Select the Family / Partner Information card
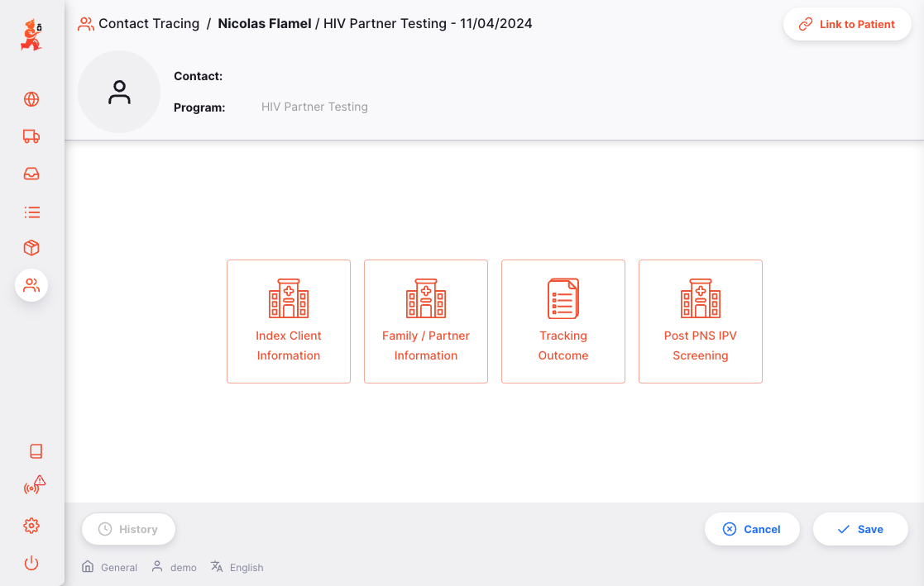Screen dimensions: 924x586 (x=426, y=322)
